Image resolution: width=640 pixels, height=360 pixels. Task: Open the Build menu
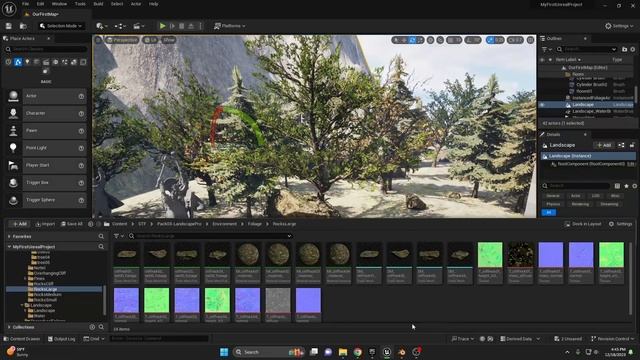click(98, 4)
